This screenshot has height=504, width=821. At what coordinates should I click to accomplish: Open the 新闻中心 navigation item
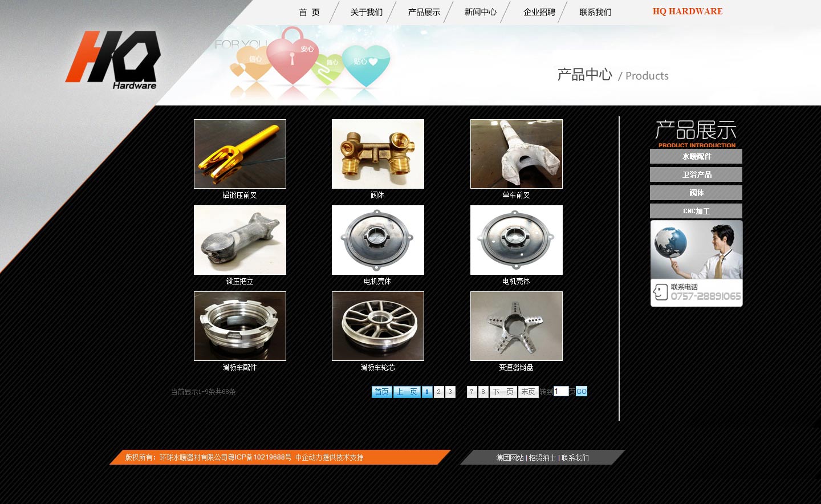(480, 12)
